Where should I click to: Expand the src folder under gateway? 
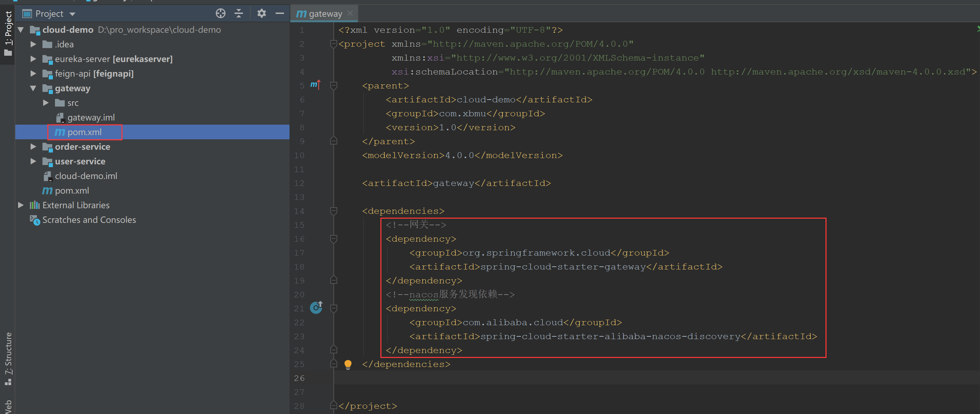coord(46,103)
